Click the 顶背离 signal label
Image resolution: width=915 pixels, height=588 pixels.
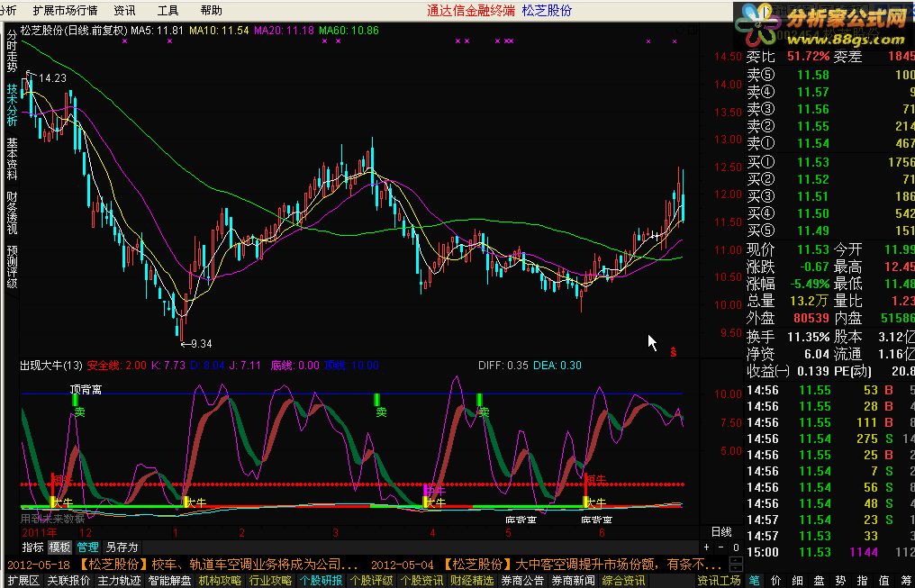[86, 389]
